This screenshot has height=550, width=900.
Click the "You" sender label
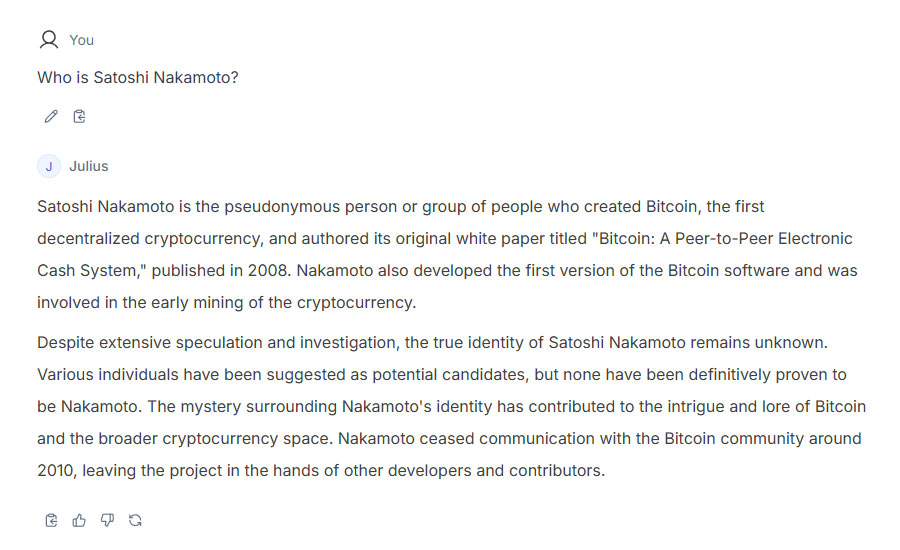81,40
